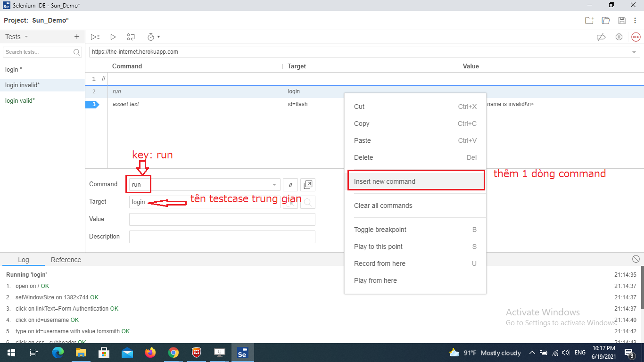Open Microsoft Store from the taskbar

[104, 353]
